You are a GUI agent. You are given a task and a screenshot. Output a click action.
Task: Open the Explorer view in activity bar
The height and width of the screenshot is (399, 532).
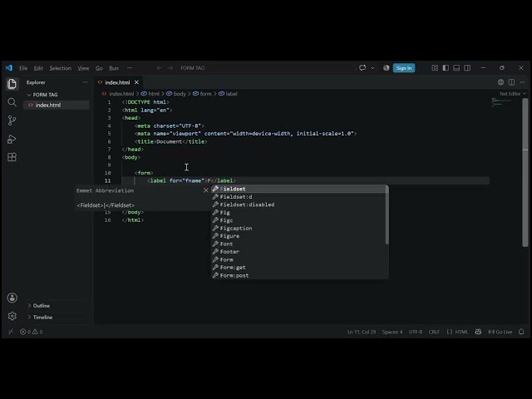(x=12, y=84)
